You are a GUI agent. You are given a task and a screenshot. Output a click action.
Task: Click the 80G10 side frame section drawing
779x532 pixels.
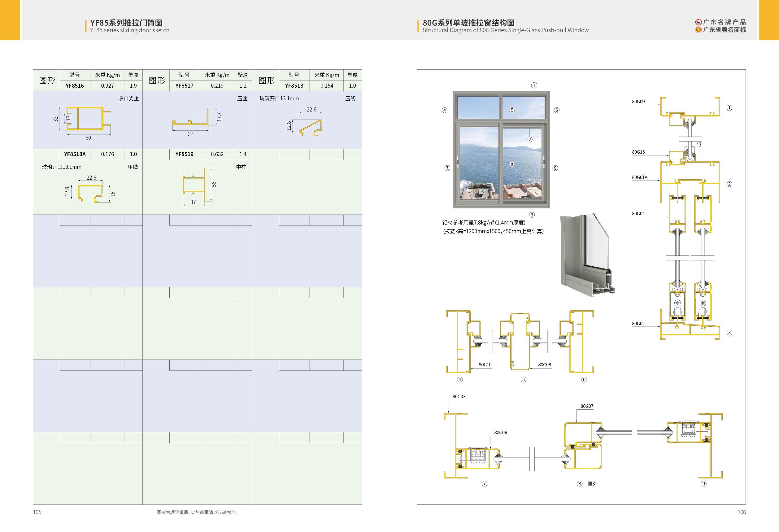pyautogui.click(x=459, y=341)
